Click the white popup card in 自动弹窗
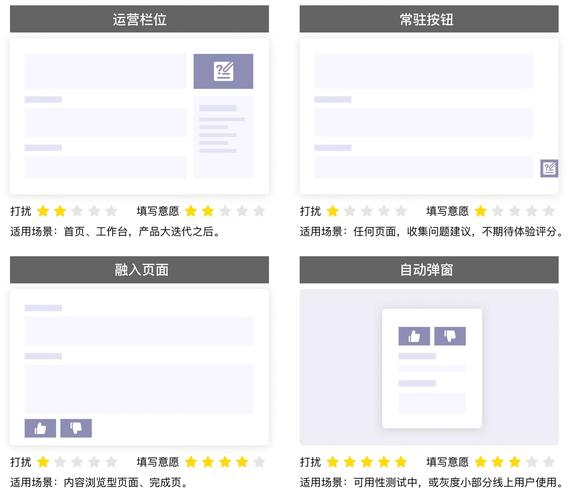This screenshot has width=569, height=500. 432,368
